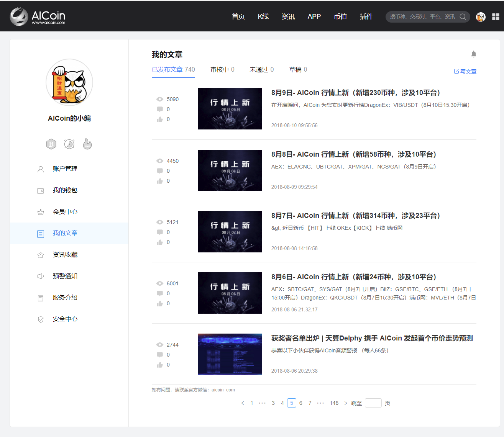Viewport: 504px width, 437px height.
Task: Open 我的钱包 wallet page from sidebar
Action: click(65, 190)
